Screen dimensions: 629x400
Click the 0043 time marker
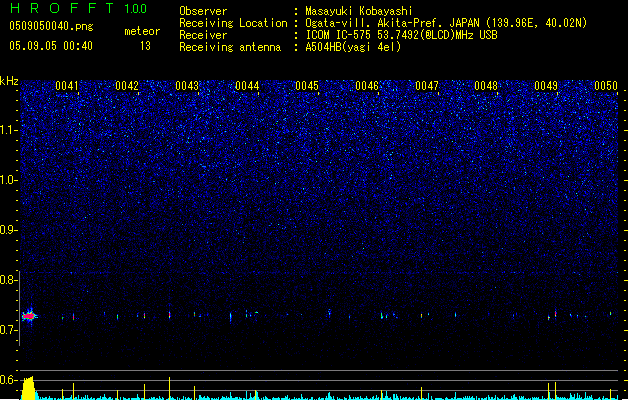(x=187, y=86)
